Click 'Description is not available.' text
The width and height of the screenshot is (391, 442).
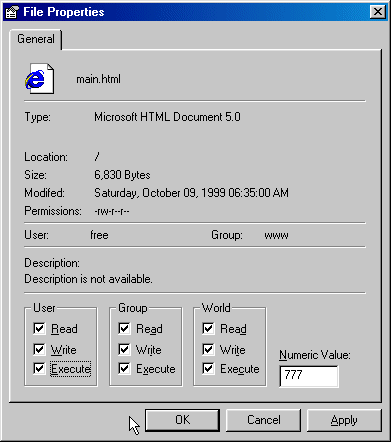tap(88, 279)
